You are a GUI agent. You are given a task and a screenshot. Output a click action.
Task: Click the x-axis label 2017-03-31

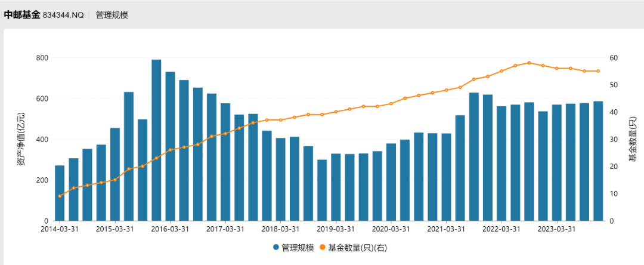(225, 229)
